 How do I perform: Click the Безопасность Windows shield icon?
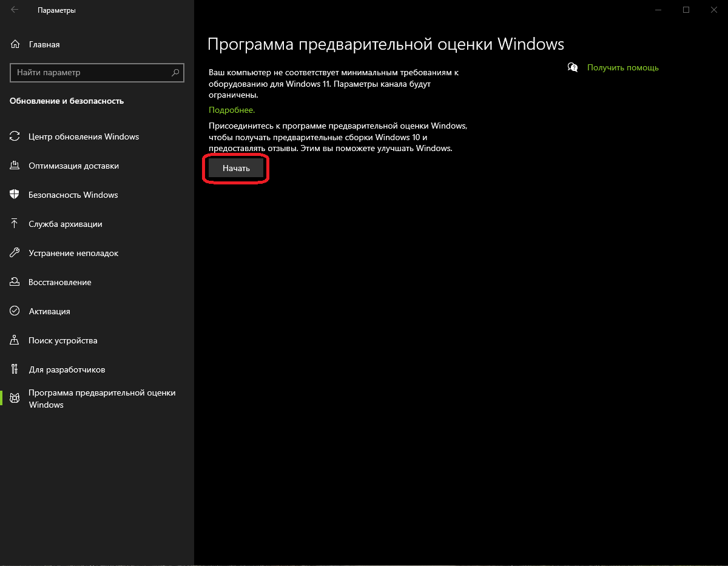click(15, 195)
